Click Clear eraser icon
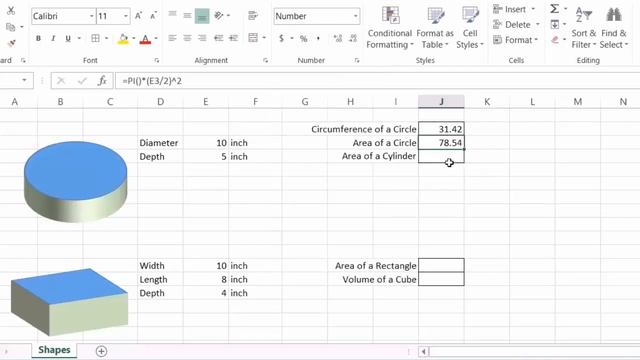The image size is (640, 360). tap(554, 40)
